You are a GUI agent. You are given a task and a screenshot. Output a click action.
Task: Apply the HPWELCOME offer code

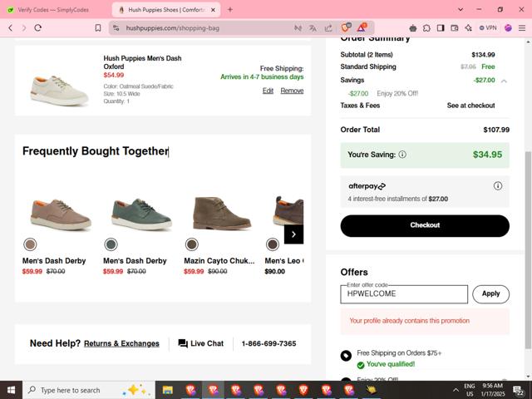tap(490, 293)
